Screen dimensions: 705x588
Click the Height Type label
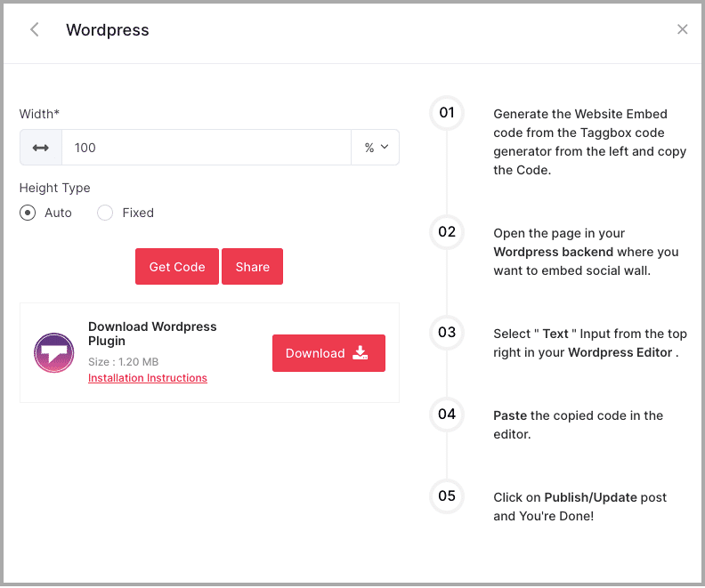click(55, 188)
